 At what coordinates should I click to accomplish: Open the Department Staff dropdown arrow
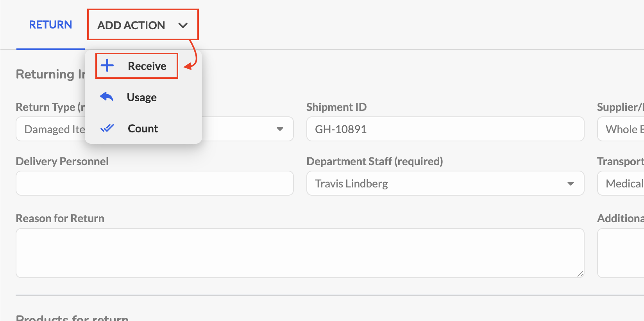pos(571,184)
